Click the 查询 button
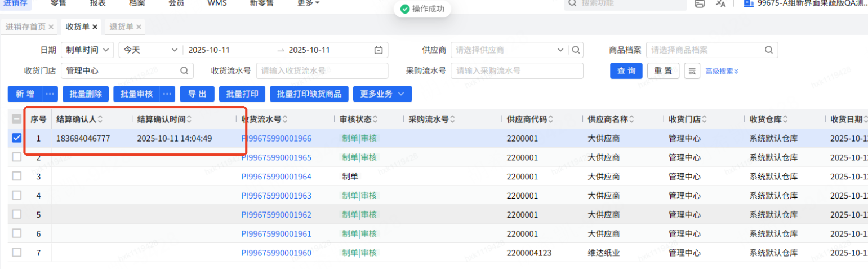Screen dimensions: 868x269 click(626, 71)
